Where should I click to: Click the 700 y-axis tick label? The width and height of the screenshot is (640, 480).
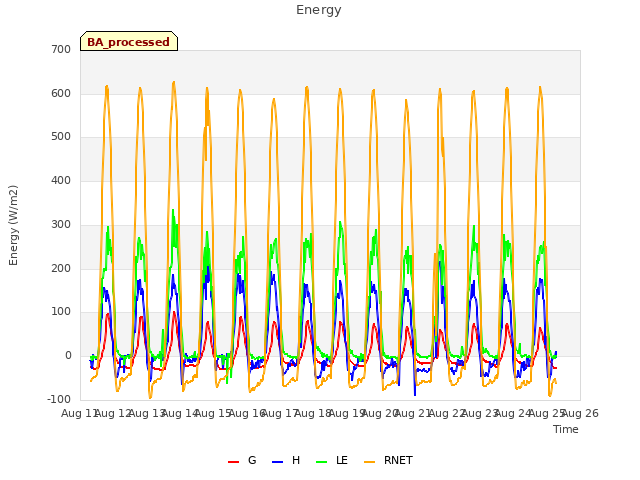click(x=61, y=50)
